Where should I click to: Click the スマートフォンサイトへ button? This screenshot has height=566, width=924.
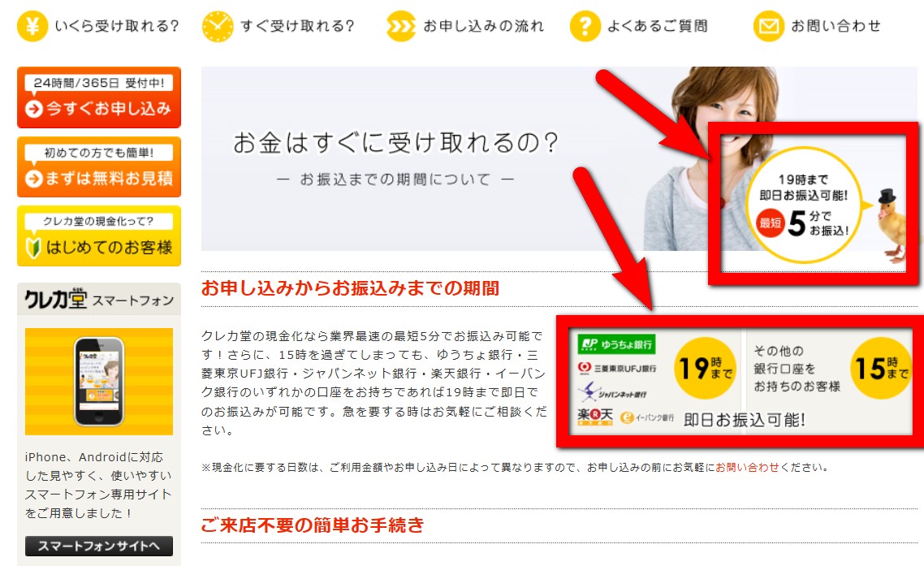99,546
